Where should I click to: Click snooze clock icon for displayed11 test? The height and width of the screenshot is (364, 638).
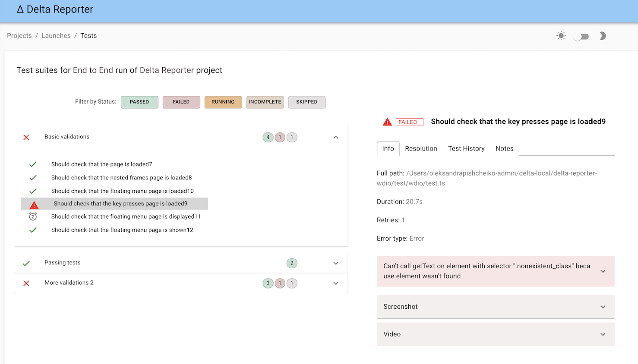33,217
